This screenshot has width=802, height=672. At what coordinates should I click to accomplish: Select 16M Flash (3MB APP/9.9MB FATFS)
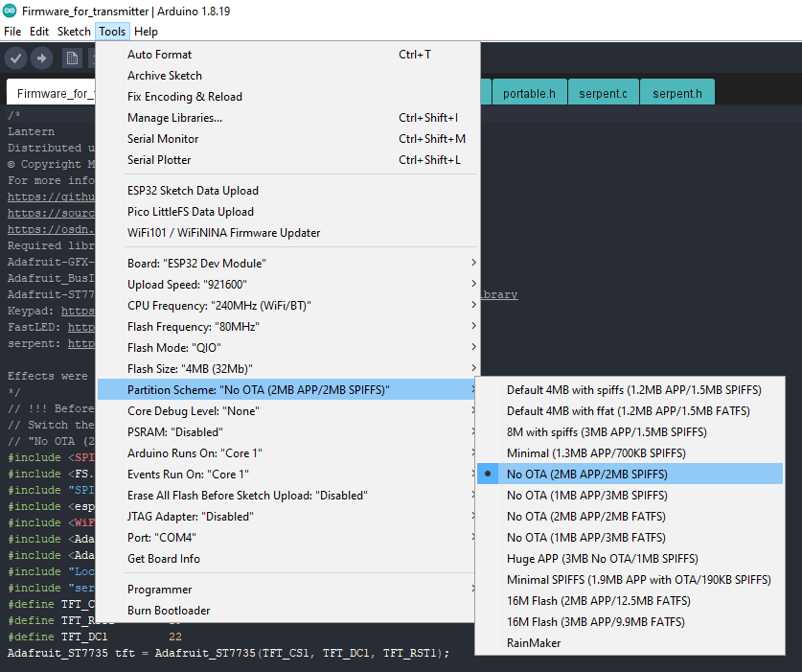click(x=630, y=622)
